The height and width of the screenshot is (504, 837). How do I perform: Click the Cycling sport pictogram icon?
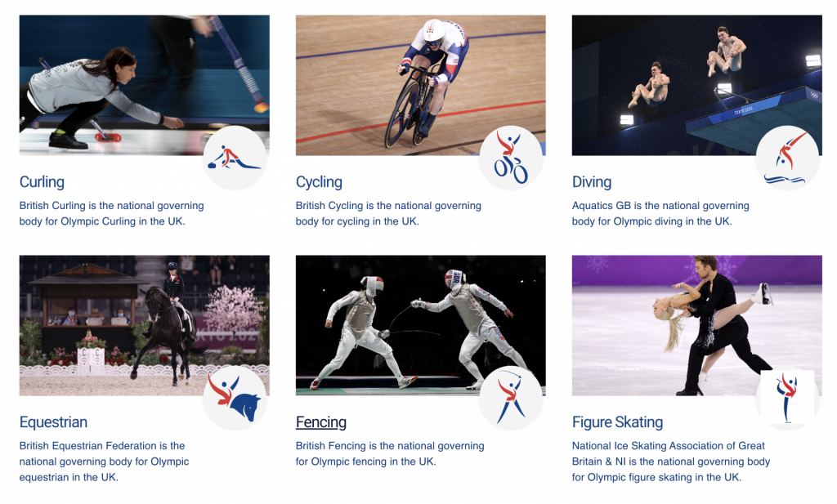511,158
